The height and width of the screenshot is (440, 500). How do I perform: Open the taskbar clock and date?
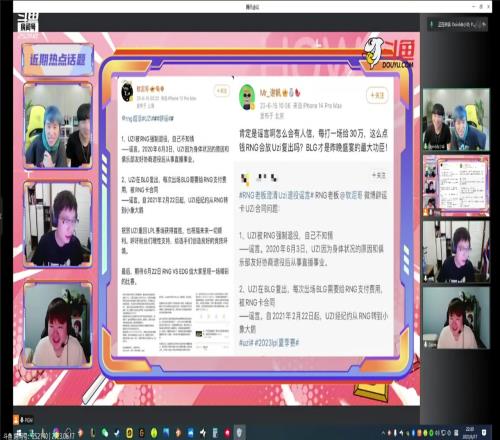coord(469,433)
